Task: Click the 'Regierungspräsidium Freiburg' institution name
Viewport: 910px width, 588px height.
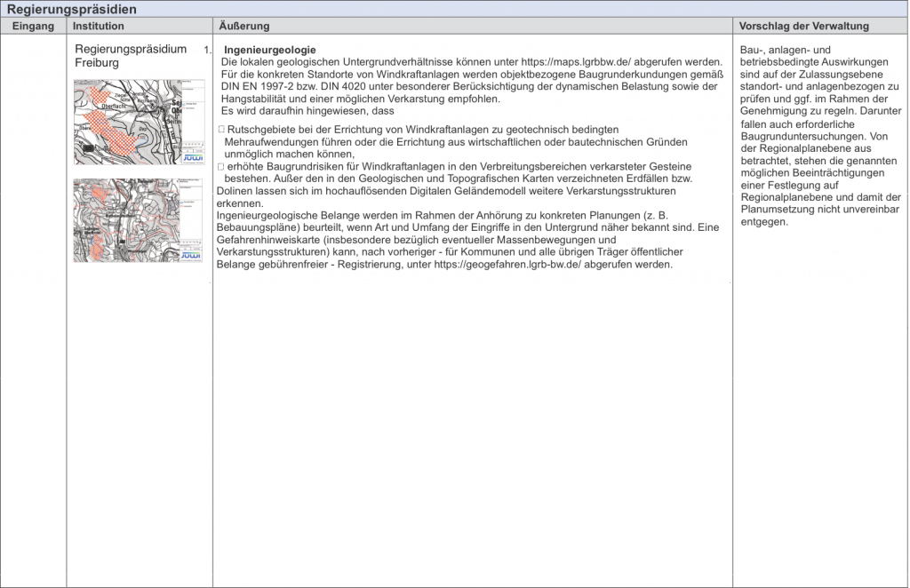Action: pos(130,56)
